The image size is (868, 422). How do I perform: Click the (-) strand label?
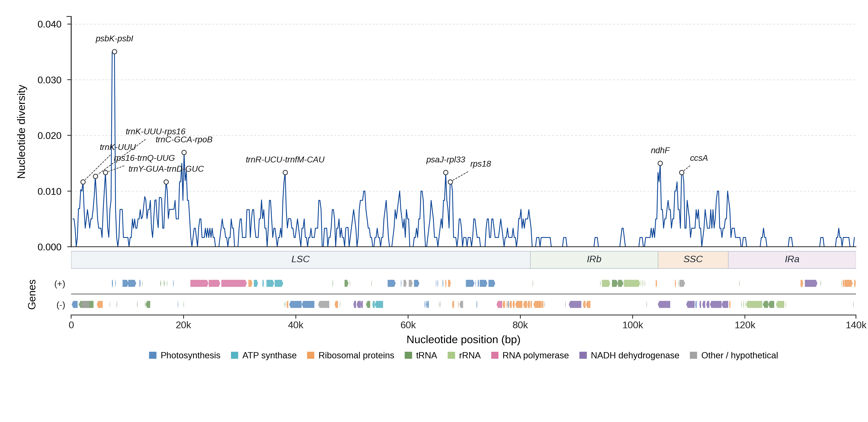coord(61,305)
